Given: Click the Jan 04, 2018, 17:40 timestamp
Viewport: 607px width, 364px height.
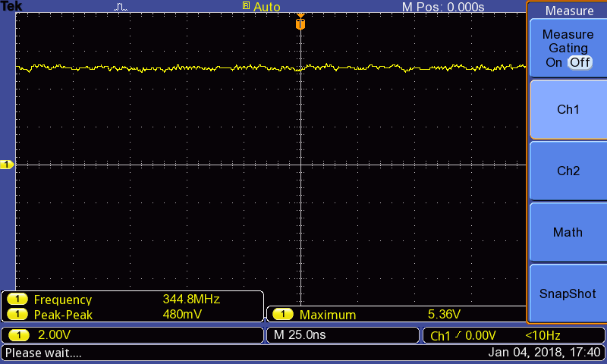Looking at the screenshot, I should [x=544, y=353].
